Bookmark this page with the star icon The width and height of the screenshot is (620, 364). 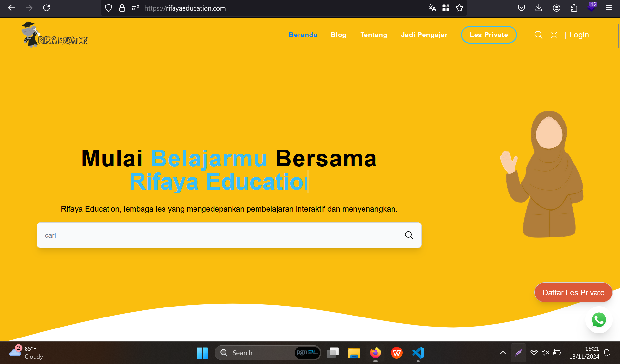coord(459,8)
